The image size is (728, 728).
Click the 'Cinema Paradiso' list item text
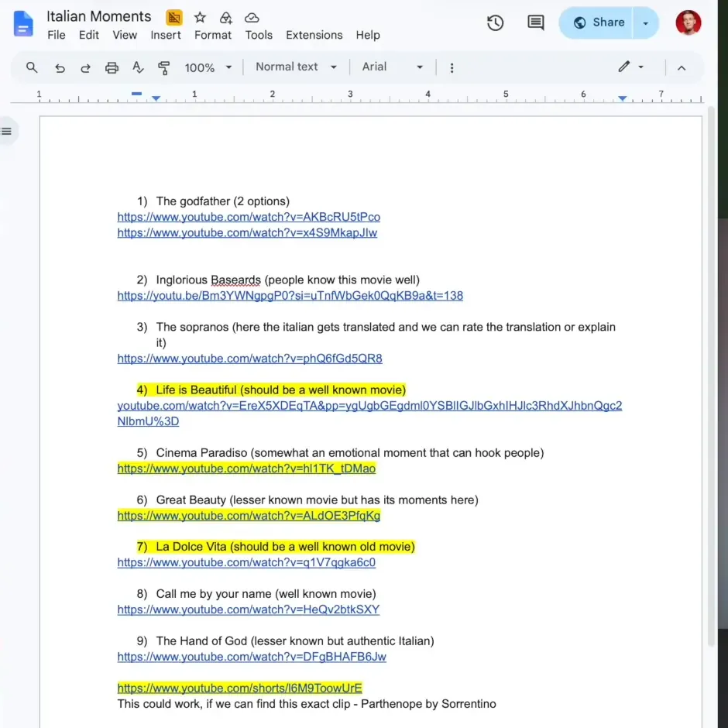[x=349, y=453]
